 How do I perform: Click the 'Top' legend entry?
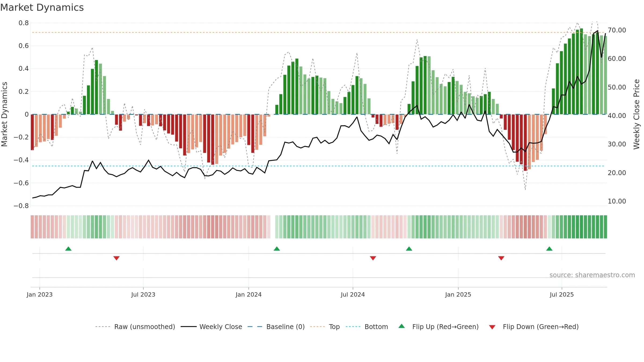325,327
